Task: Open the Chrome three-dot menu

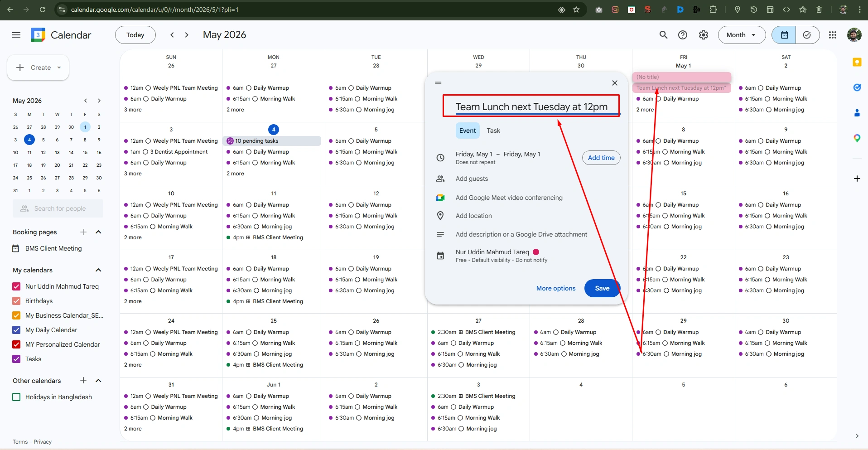Action: click(859, 10)
